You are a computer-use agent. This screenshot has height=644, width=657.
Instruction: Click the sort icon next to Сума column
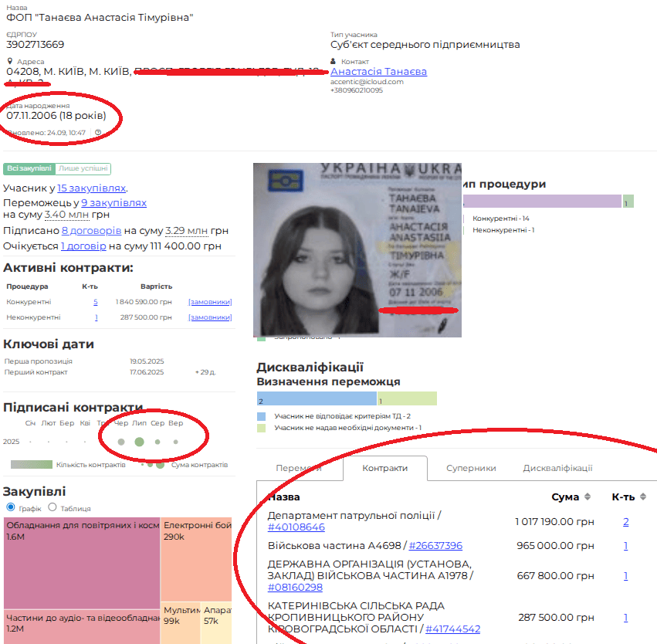point(588,497)
